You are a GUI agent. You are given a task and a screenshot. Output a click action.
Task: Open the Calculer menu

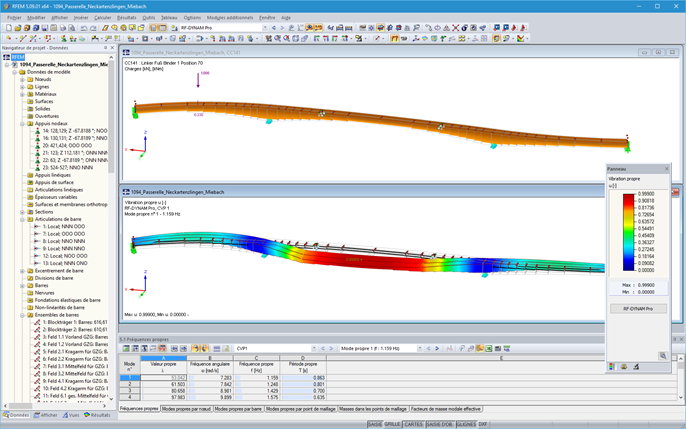pos(102,17)
